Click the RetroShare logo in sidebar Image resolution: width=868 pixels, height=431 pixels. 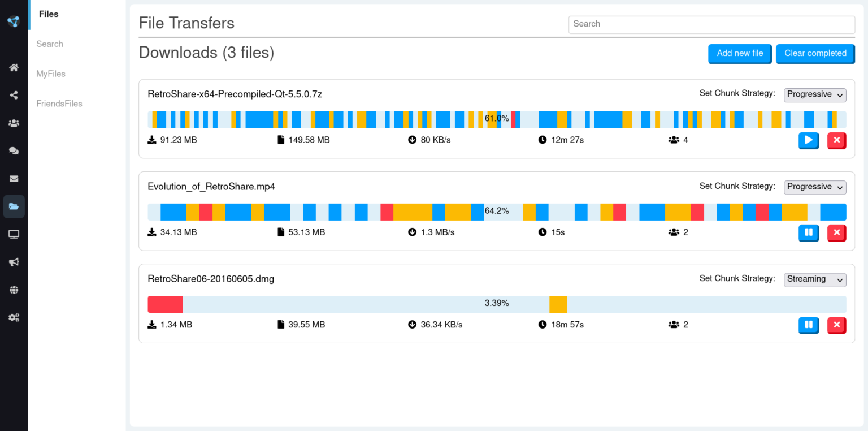[x=14, y=21]
